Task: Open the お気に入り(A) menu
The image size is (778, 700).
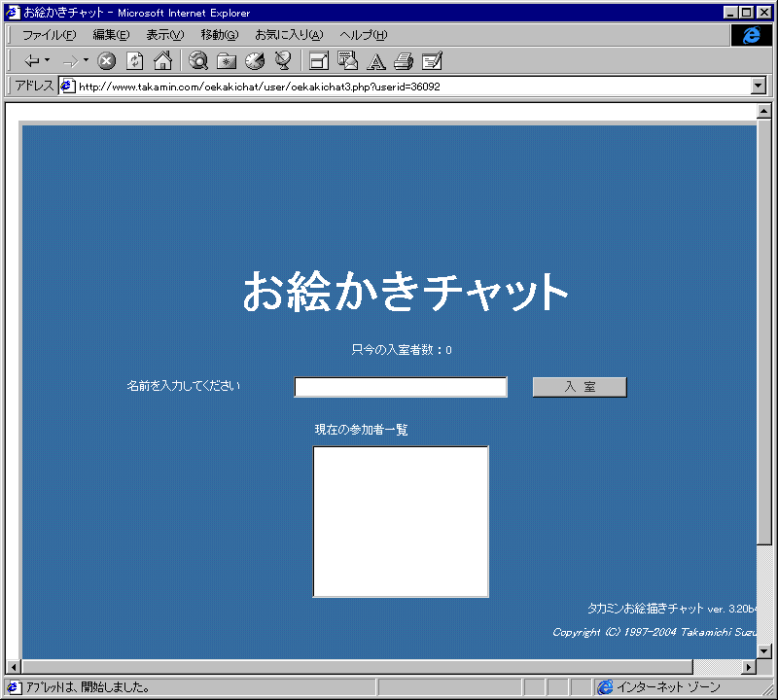Action: click(x=289, y=35)
